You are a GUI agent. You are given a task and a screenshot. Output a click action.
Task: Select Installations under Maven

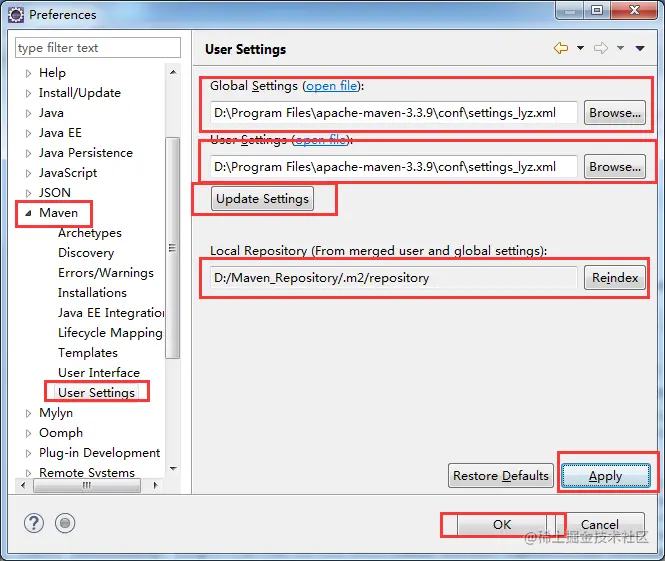(x=92, y=293)
